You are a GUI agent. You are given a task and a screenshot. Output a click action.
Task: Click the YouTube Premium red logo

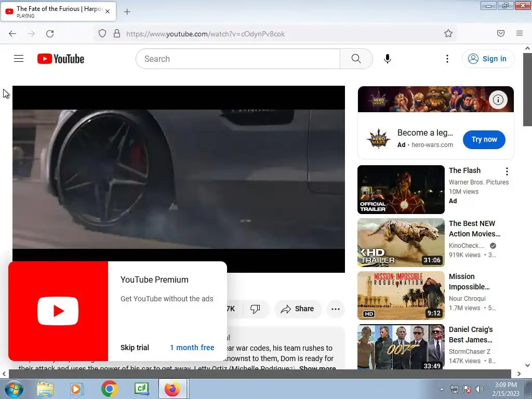tap(58, 311)
